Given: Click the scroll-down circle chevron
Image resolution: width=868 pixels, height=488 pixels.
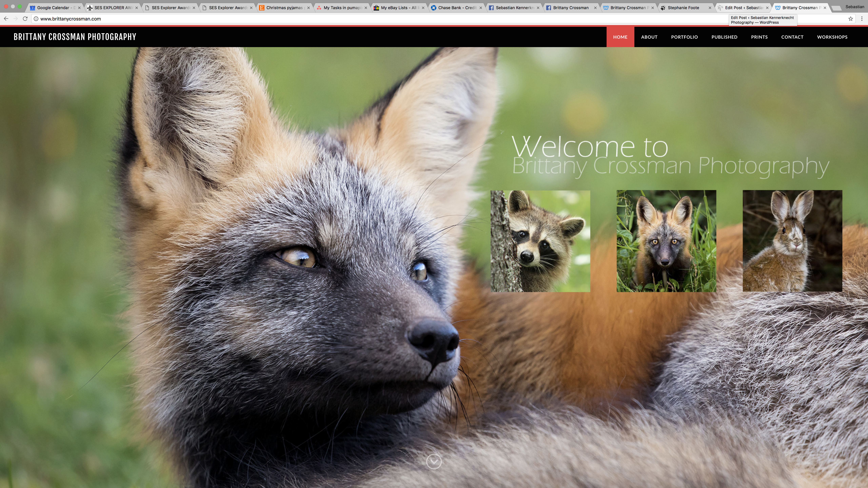Looking at the screenshot, I should (x=434, y=461).
